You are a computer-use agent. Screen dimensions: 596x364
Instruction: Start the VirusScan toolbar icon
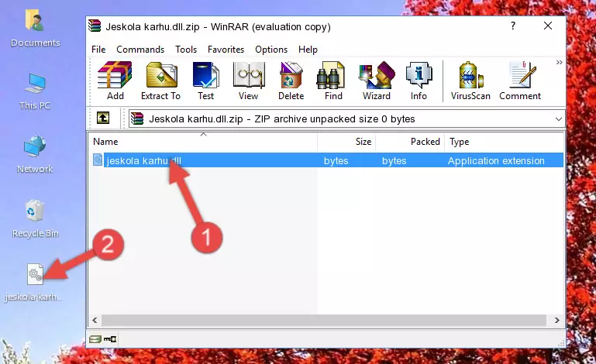pyautogui.click(x=470, y=81)
